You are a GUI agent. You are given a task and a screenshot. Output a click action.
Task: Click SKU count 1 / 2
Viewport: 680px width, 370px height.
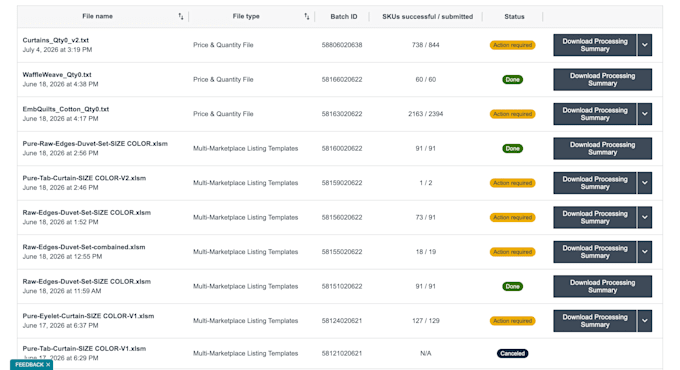tap(425, 183)
